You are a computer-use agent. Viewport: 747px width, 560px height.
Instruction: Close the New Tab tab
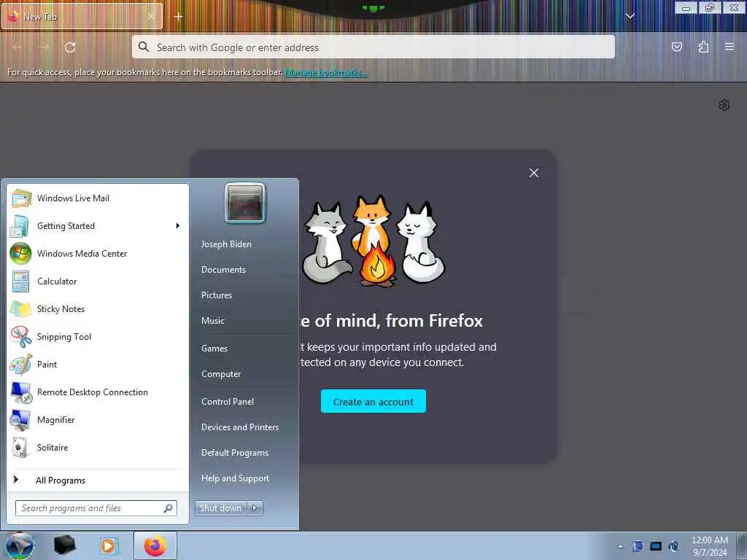151,16
